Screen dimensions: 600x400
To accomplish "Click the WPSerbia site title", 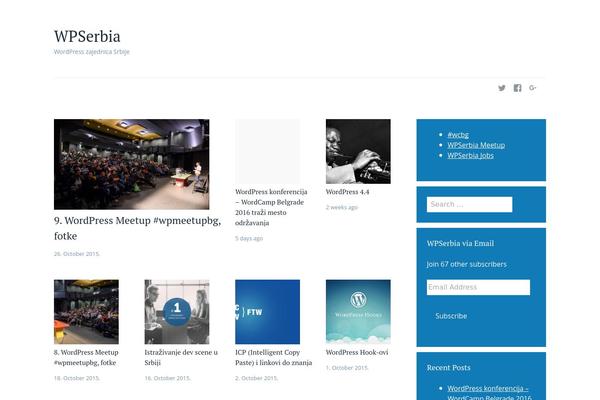I will click(87, 36).
